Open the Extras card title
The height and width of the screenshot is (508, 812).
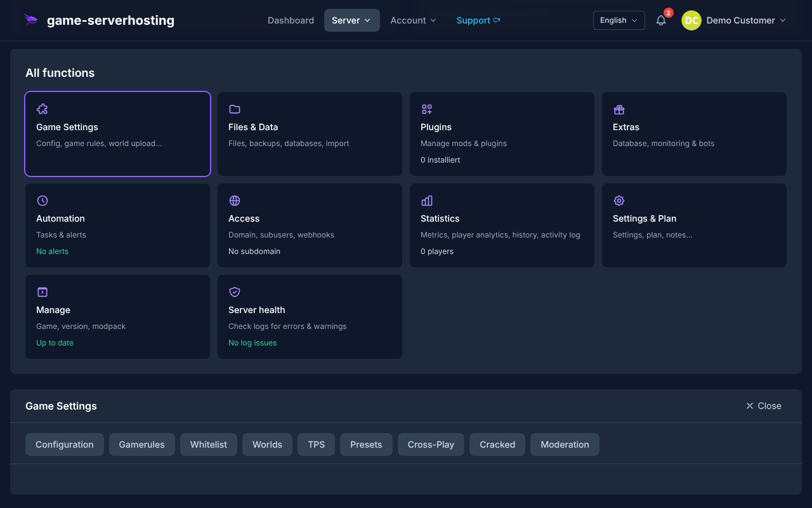click(626, 127)
